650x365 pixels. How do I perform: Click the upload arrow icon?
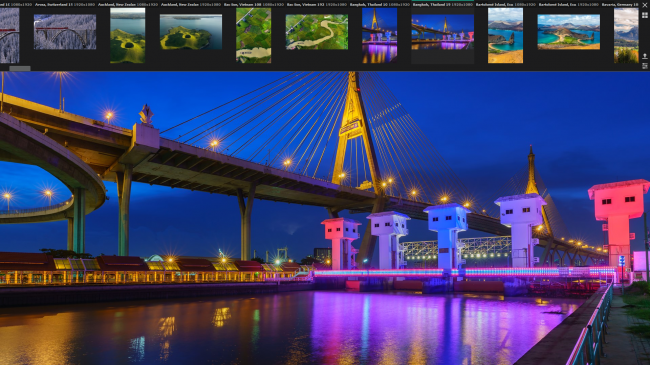point(645,56)
